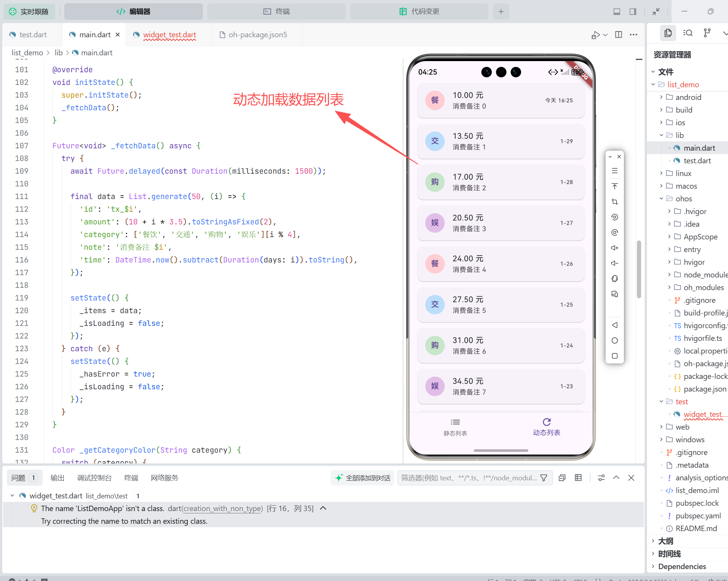Open the 网络服务 network services tab
728x581 pixels.
point(165,478)
